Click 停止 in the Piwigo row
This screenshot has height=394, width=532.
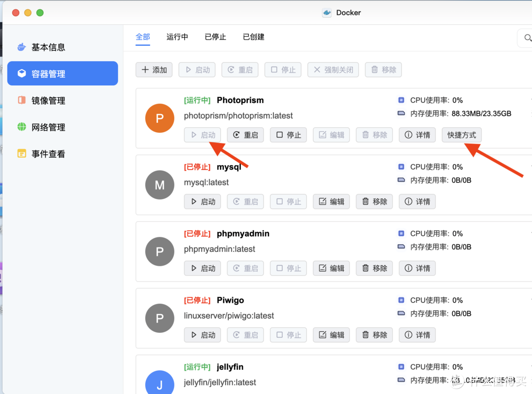(x=288, y=334)
